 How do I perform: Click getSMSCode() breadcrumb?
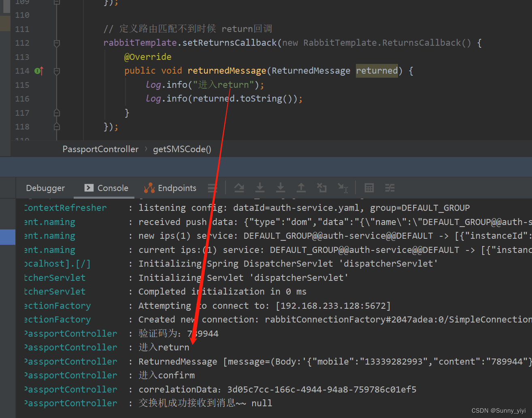pos(182,149)
